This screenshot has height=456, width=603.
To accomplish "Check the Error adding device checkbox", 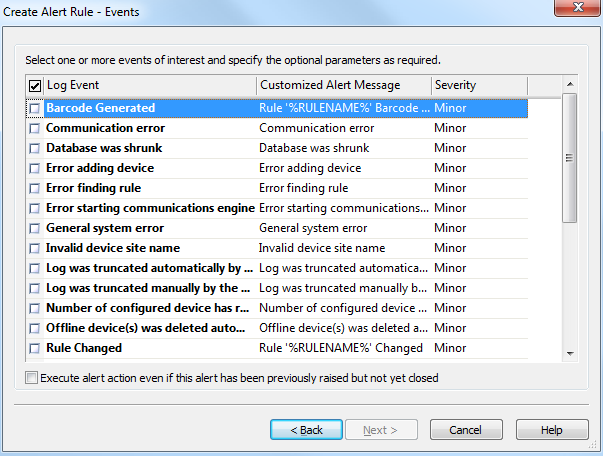I will click(x=35, y=168).
